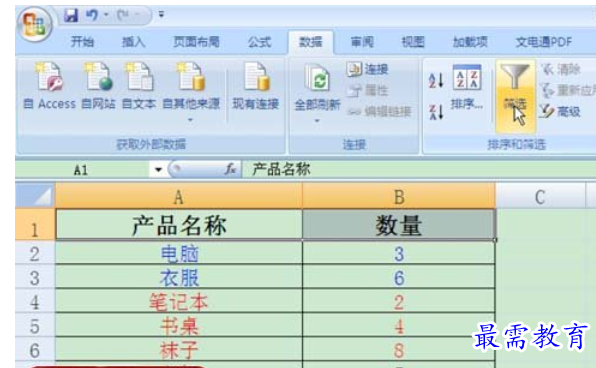The width and height of the screenshot is (596, 368).
Task: Select the cell 书桌
Action: 179,326
